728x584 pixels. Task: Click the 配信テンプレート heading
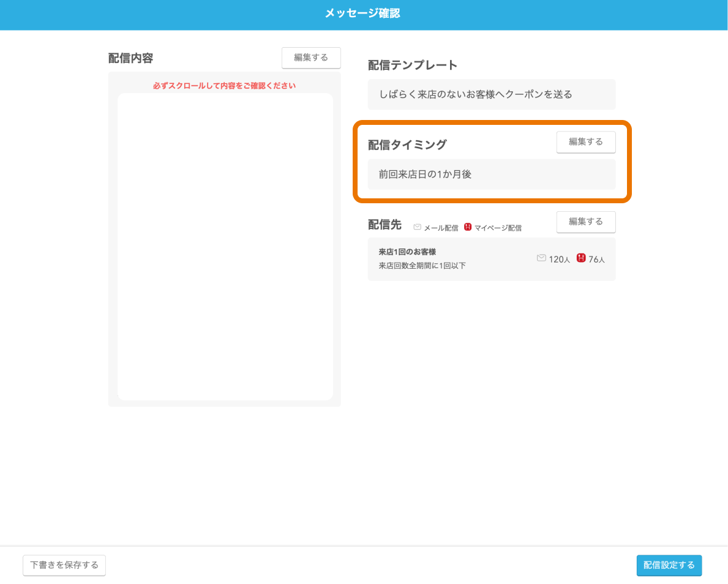point(412,66)
